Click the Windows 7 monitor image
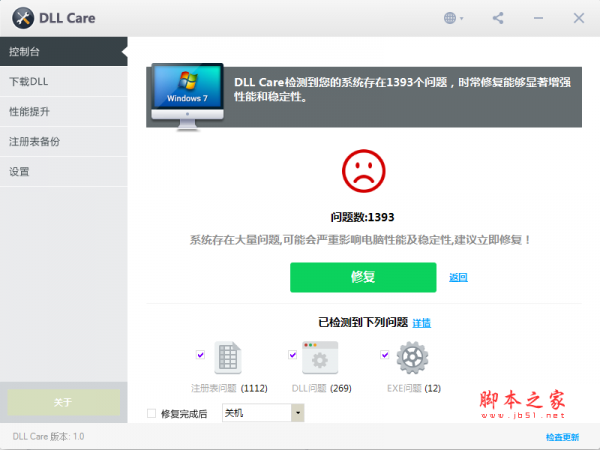The width and height of the screenshot is (600, 450). coord(187,96)
